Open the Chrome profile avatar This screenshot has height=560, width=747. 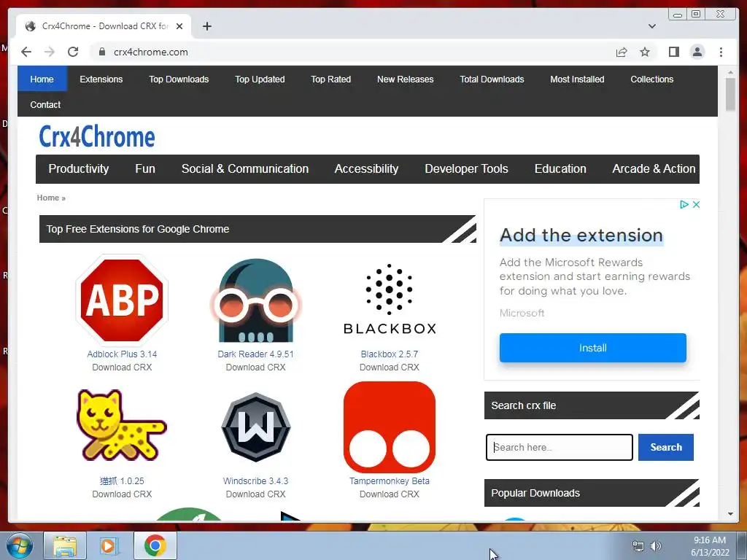[x=697, y=52]
